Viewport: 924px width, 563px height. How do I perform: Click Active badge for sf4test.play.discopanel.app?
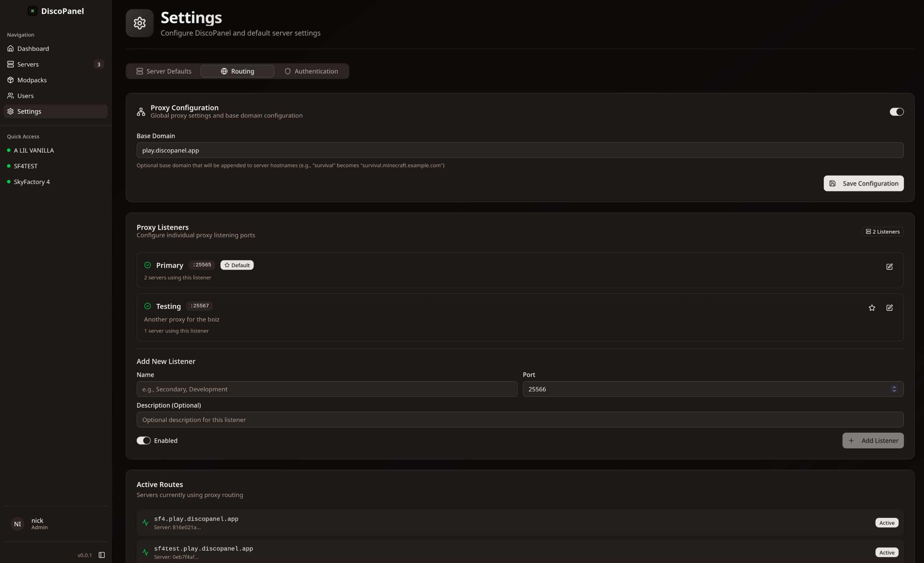tap(887, 552)
